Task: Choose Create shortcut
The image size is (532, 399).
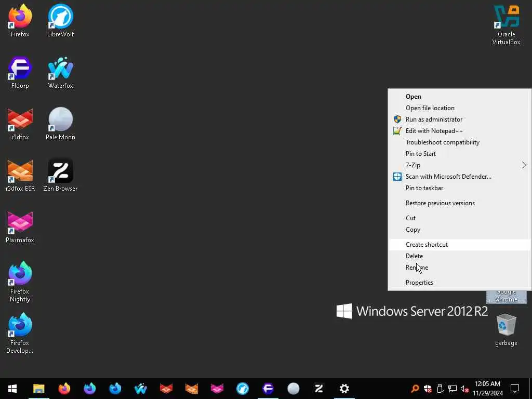Action: [x=459, y=245]
